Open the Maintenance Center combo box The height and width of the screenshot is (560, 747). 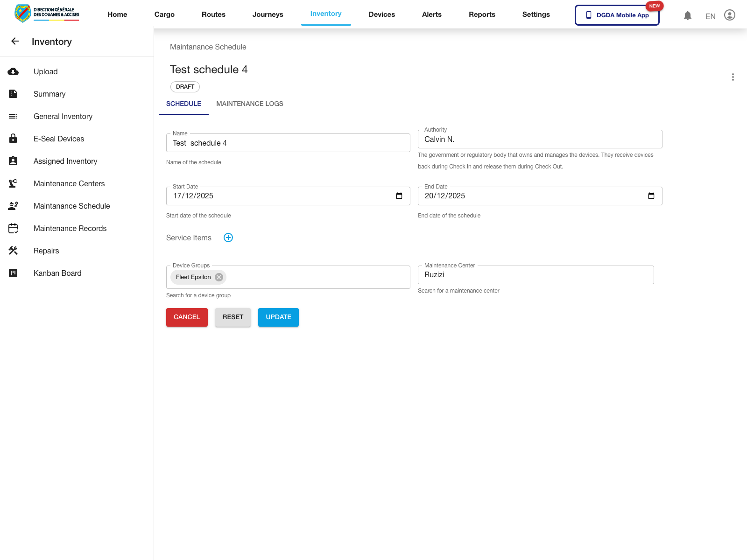click(x=535, y=275)
